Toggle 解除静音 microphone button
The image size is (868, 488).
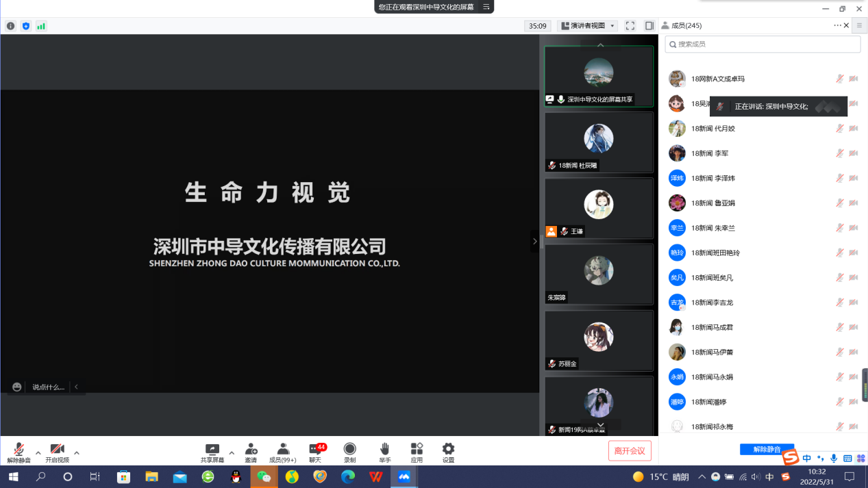coord(18,452)
